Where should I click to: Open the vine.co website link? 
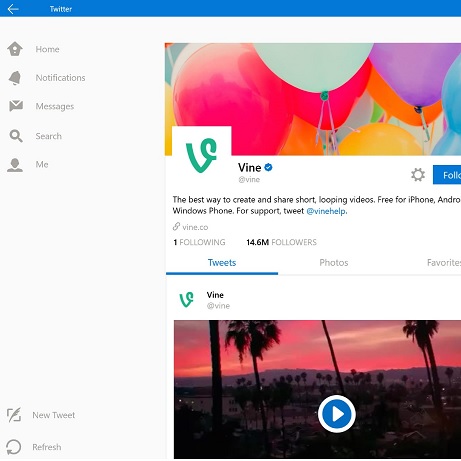(x=195, y=227)
